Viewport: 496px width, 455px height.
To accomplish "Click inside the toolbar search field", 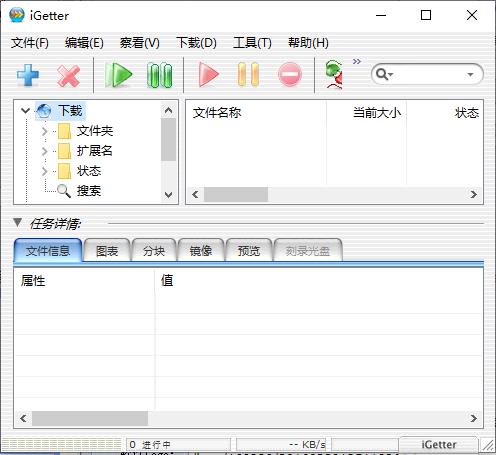I will (428, 74).
